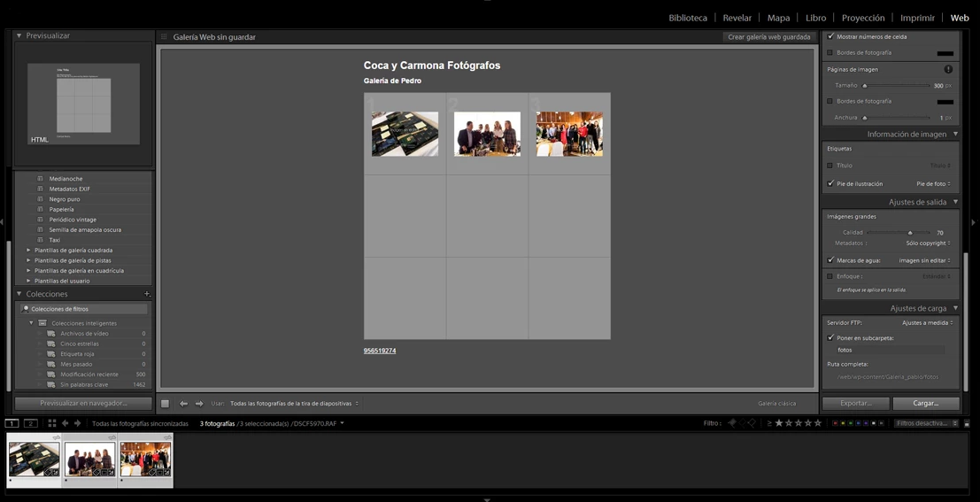Toggle the red color label filter

tap(836, 423)
